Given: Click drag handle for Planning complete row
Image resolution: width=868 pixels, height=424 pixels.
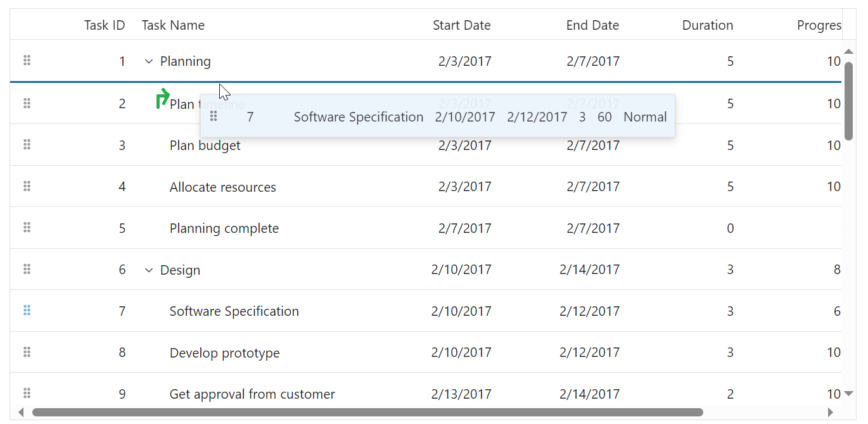Looking at the screenshot, I should [x=27, y=227].
